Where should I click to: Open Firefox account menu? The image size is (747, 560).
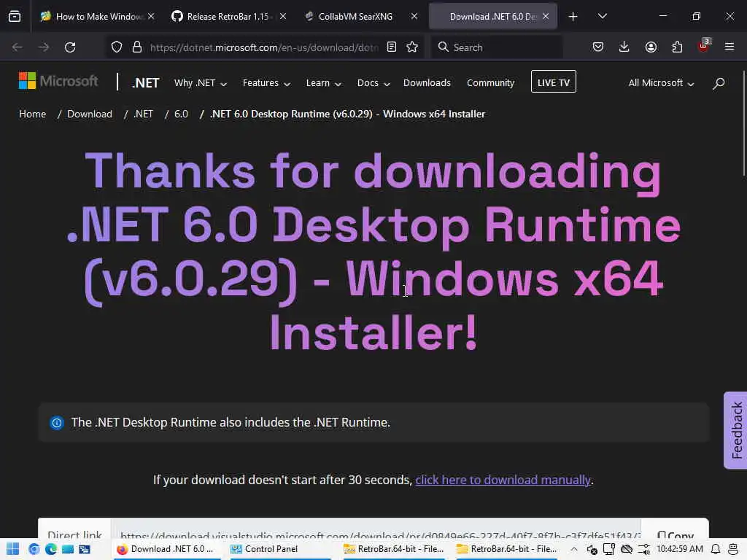coord(651,47)
